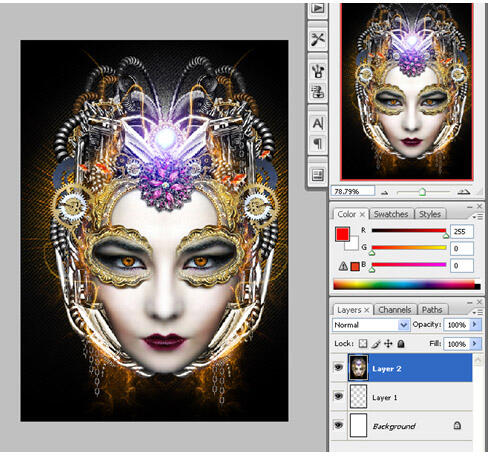Click the Fill field showing 100%

457,343
